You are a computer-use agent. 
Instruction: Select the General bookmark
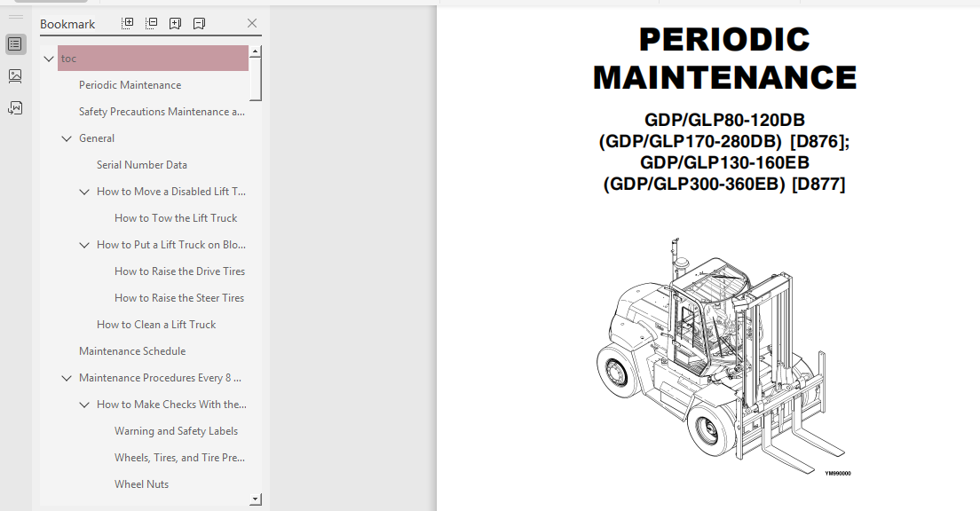tap(97, 138)
